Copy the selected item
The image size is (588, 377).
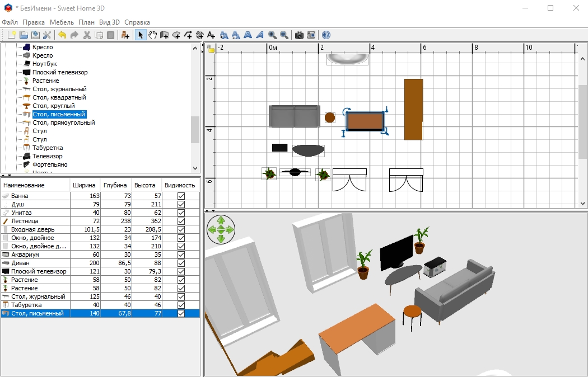click(x=99, y=35)
